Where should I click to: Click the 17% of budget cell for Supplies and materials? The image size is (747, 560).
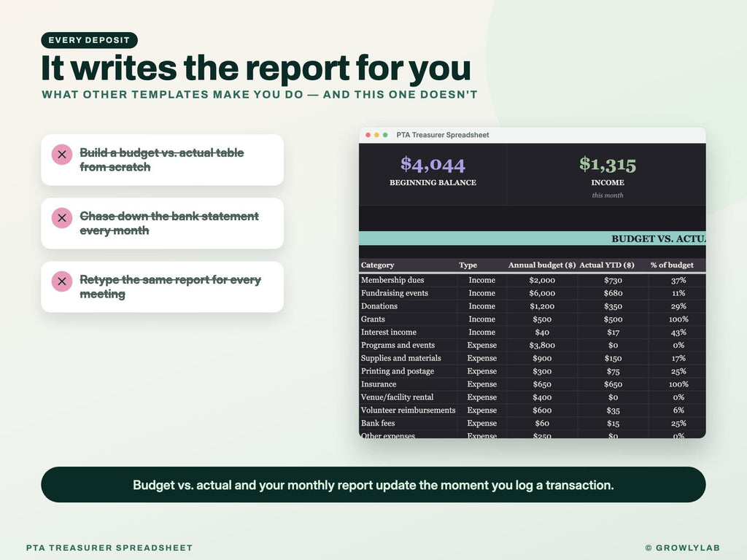pyautogui.click(x=678, y=358)
